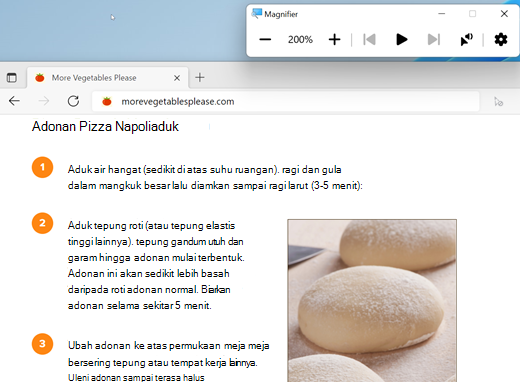
Task: Select the read from here cursor icon
Action: [466, 40]
